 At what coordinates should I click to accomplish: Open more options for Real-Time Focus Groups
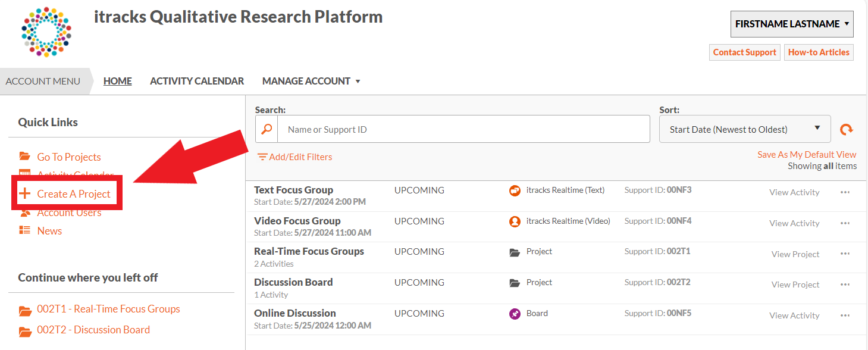pyautogui.click(x=845, y=254)
